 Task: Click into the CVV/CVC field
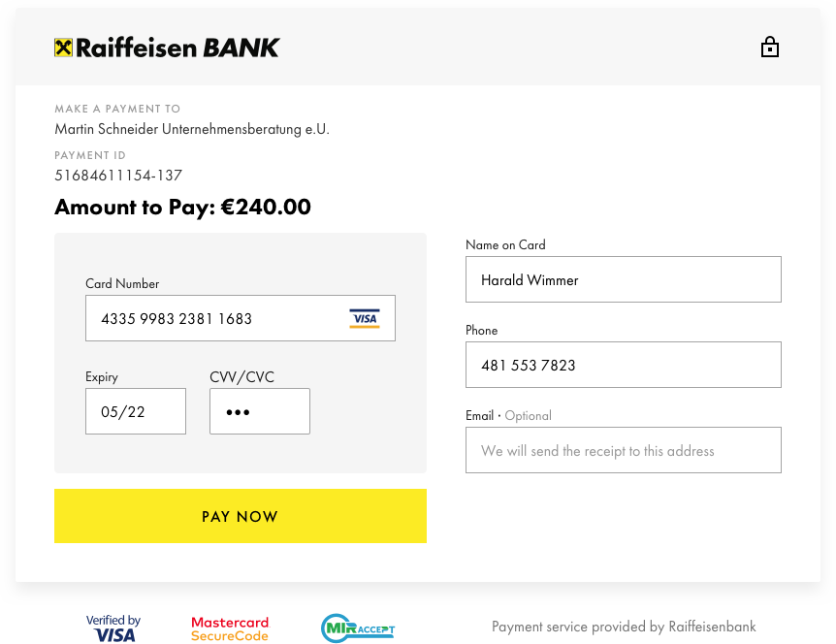(x=260, y=411)
